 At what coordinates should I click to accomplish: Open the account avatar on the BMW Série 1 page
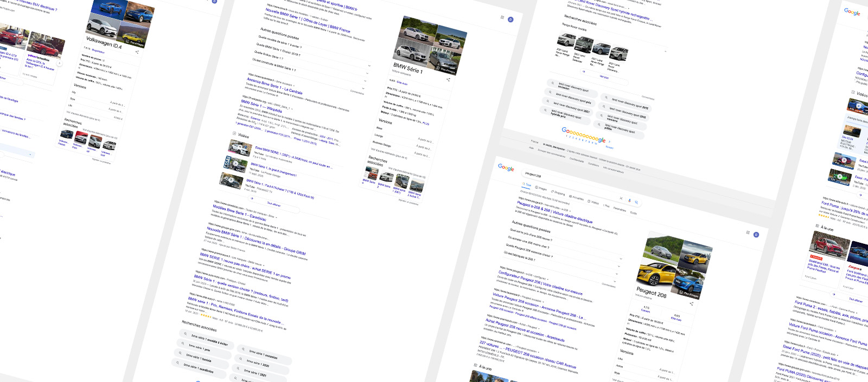(x=510, y=20)
